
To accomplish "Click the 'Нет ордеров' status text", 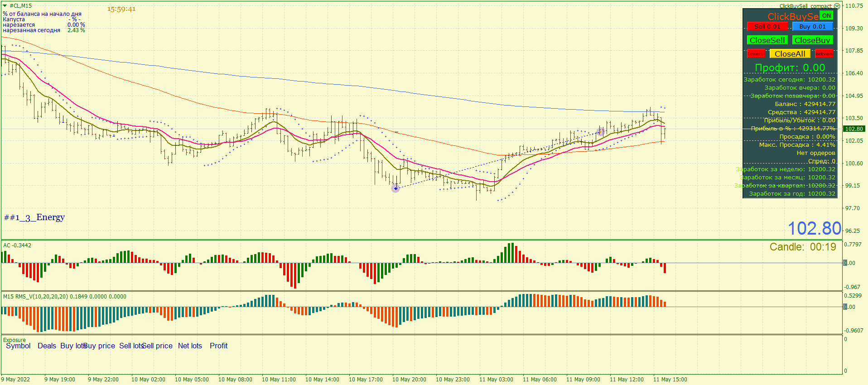I will pos(816,153).
